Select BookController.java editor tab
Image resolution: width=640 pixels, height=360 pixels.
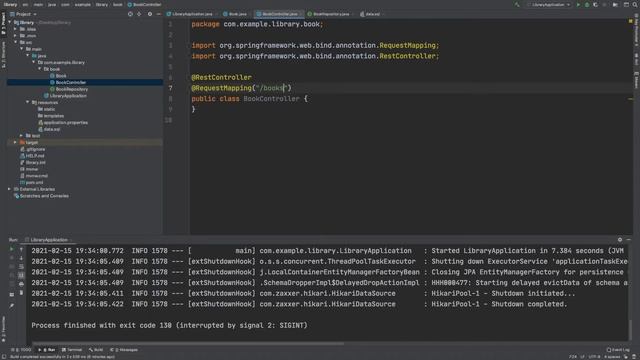[x=280, y=14]
